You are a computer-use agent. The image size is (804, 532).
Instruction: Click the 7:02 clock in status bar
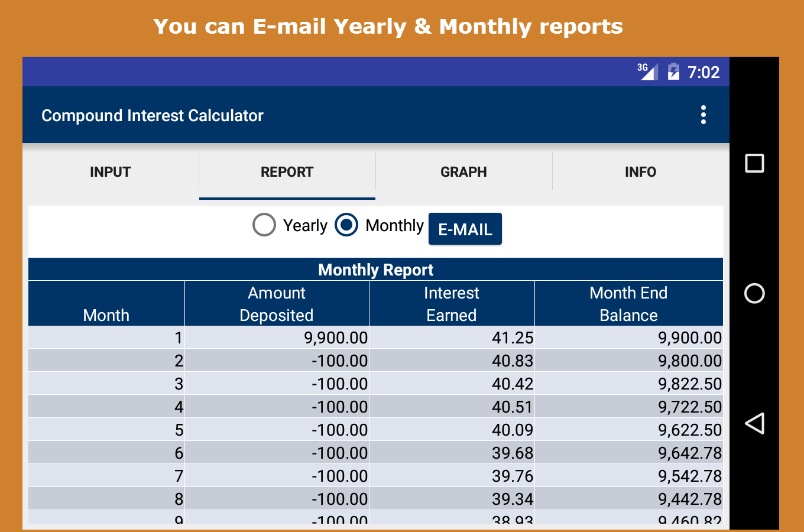point(703,72)
